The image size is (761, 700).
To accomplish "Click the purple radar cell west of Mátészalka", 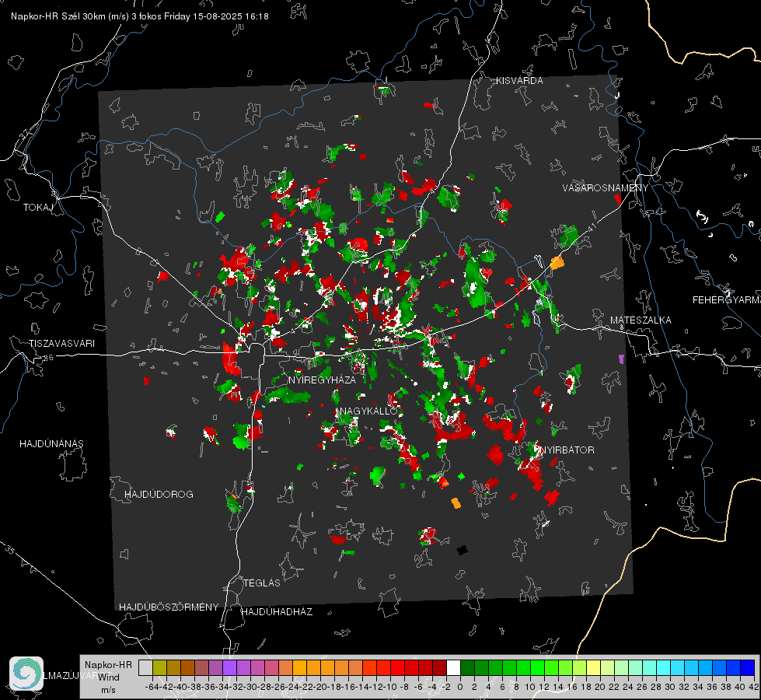I will 621,359.
